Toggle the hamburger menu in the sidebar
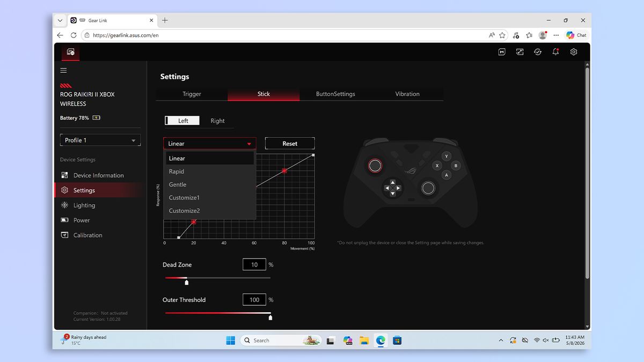Image resolution: width=644 pixels, height=362 pixels. [63, 70]
